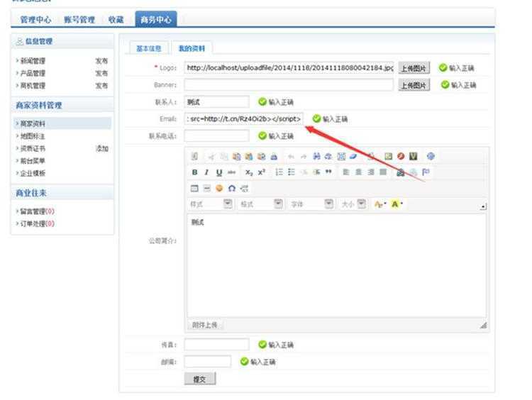This screenshot has width=532, height=400.
Task: Open 留言管理(0) in the sidebar
Action: 37,211
